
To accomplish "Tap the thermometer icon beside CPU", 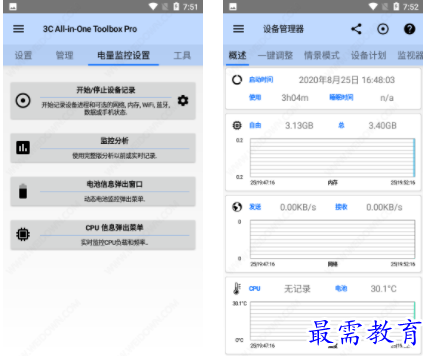I will click(237, 289).
